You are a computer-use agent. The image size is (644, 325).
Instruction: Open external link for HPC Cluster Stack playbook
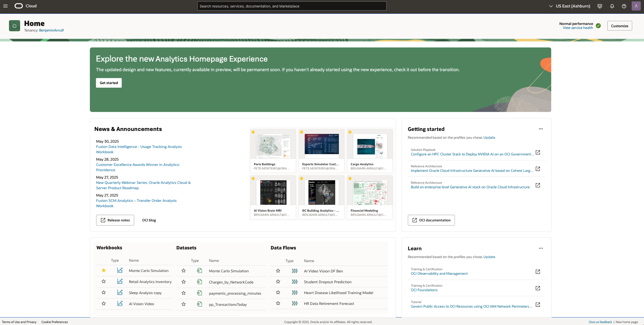coord(538,153)
